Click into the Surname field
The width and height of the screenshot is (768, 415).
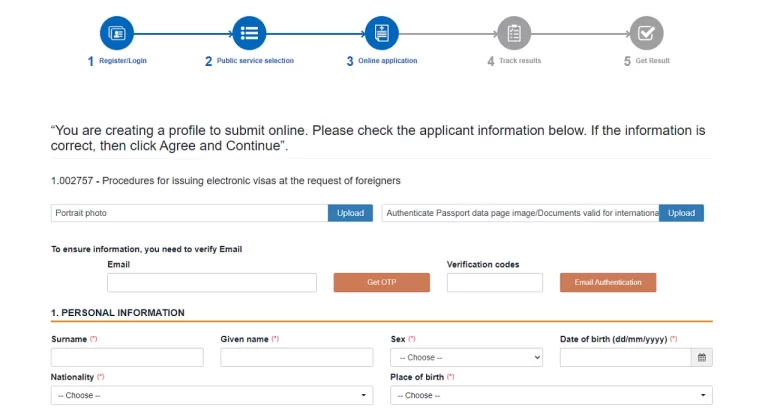pyautogui.click(x=127, y=358)
